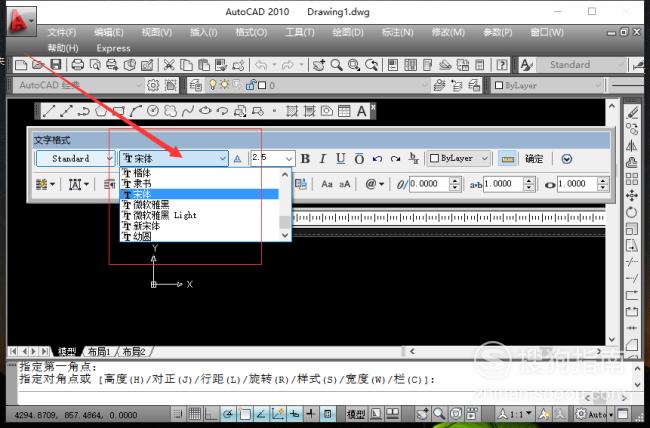Screen dimensions: 650x428
Task: Select the Polygon tool in draw toolbar
Action: [101, 111]
